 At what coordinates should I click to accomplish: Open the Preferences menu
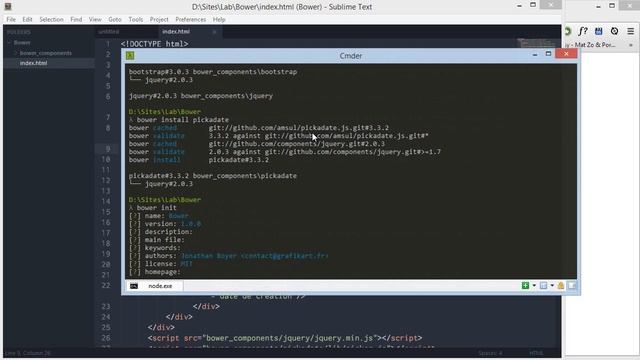[191, 20]
